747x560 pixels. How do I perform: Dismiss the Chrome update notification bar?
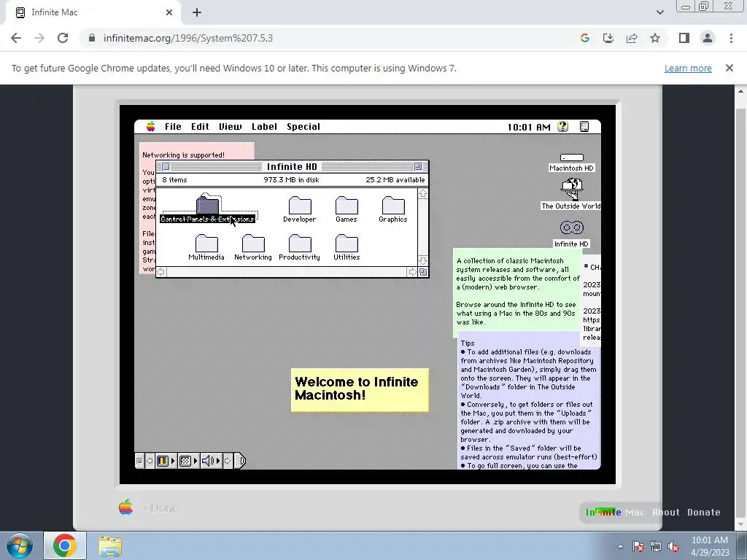click(729, 68)
